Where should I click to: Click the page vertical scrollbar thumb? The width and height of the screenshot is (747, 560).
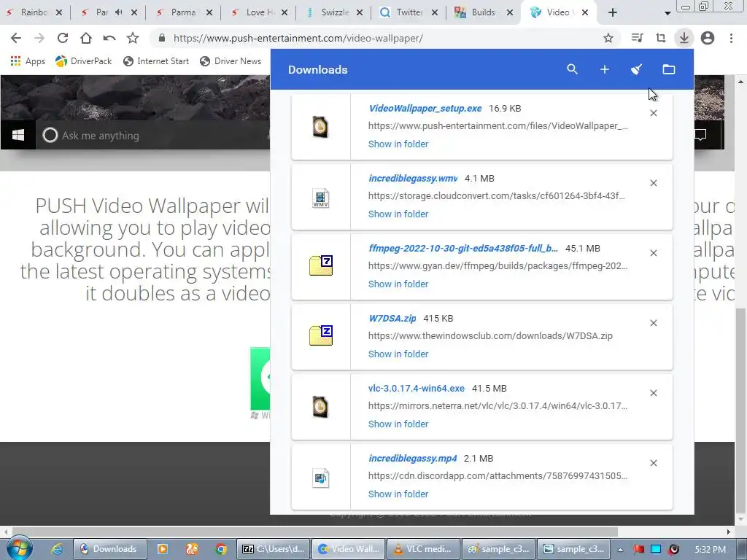(x=740, y=410)
